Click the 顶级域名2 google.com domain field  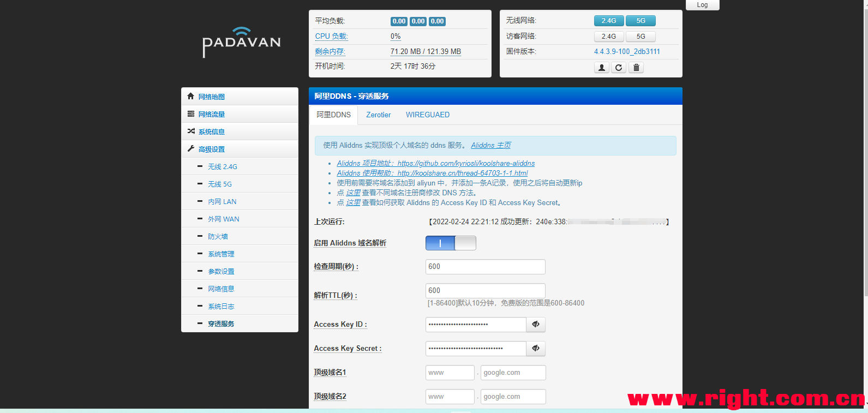513,397
